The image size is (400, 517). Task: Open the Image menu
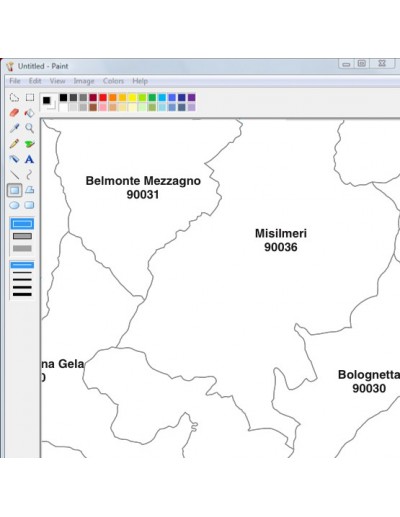click(84, 81)
